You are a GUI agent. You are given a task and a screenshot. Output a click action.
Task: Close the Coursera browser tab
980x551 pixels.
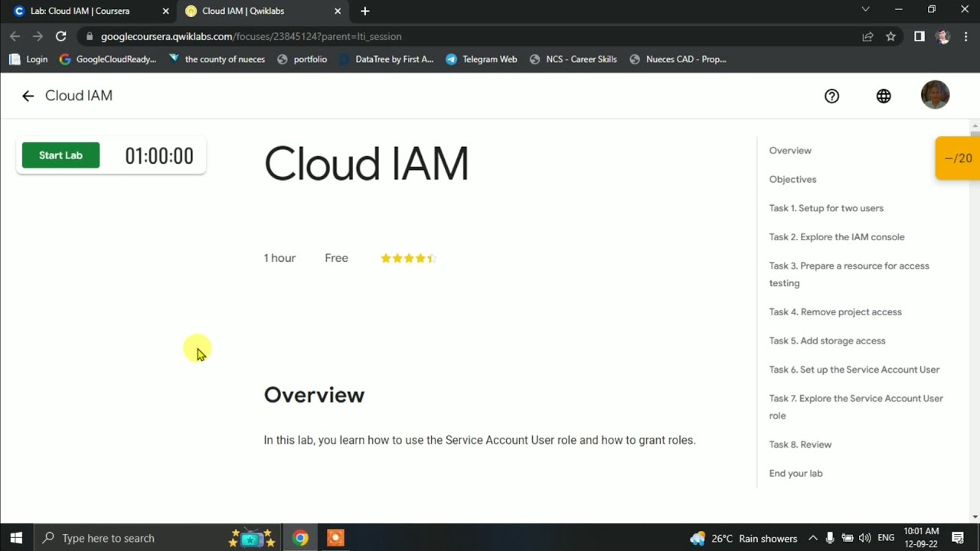tap(165, 11)
